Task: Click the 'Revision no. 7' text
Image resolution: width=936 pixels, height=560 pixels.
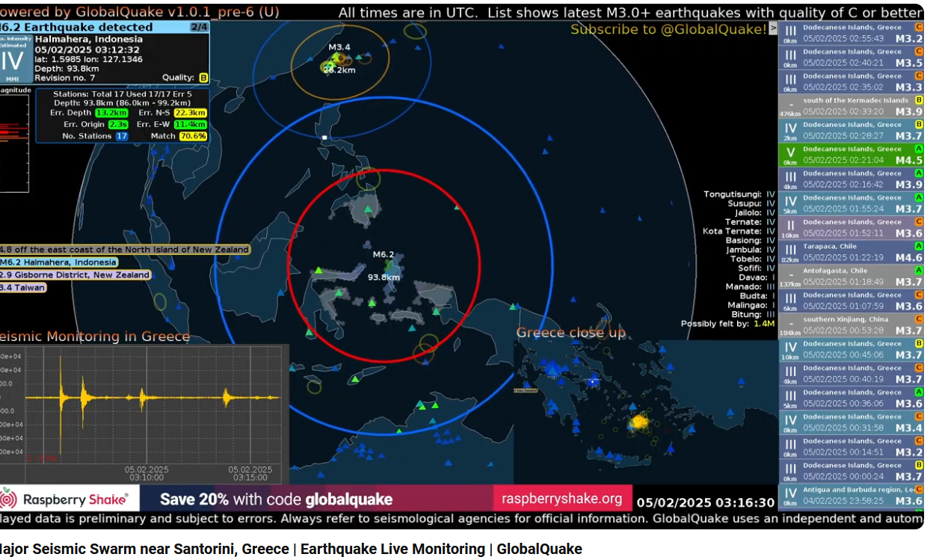Action: [x=64, y=78]
